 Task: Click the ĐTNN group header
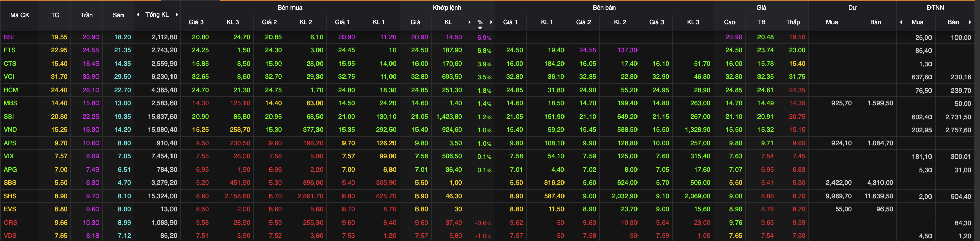(x=936, y=8)
